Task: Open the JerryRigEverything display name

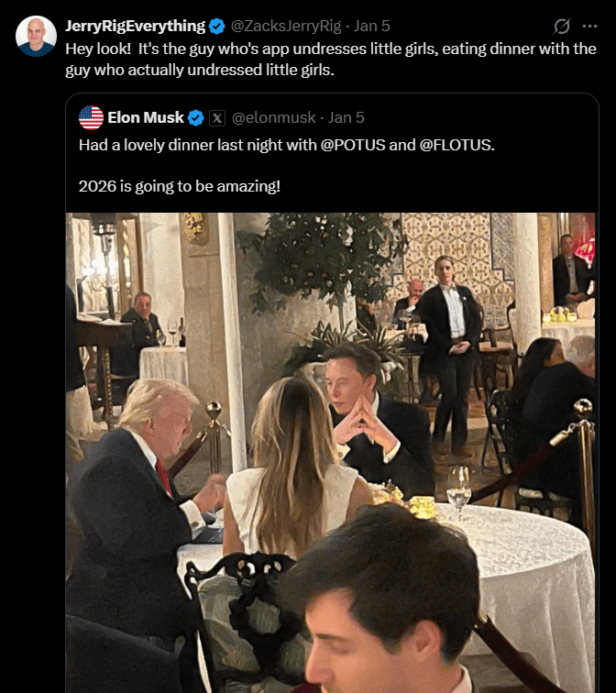Action: pos(136,26)
